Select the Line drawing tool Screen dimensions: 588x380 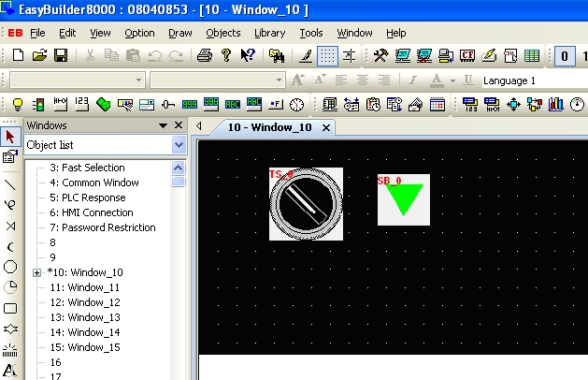pos(10,184)
